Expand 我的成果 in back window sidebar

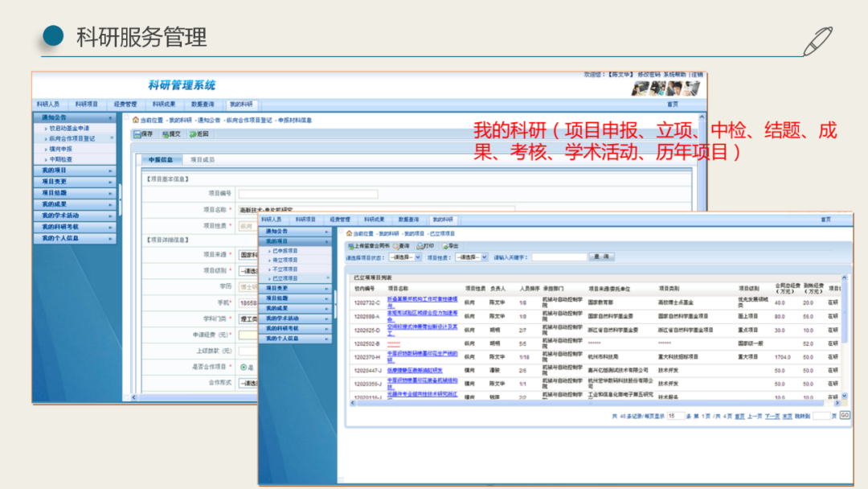click(x=74, y=204)
